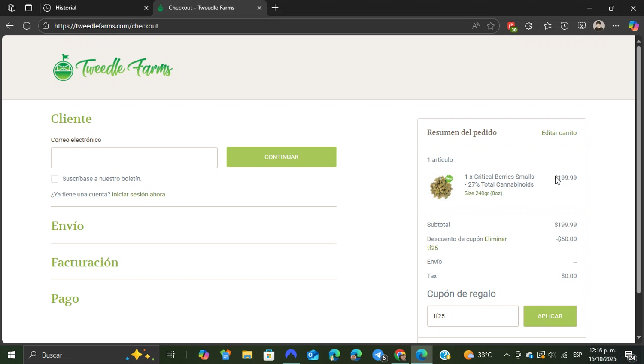The width and height of the screenshot is (644, 364).
Task: Click the address bar URL
Action: (x=106, y=26)
